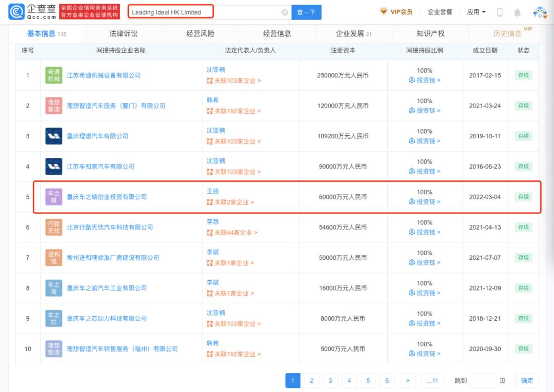Viewport: 554px width, 392px height.
Task: Click the 江苏希通机械设备 company logo
Action: pos(54,75)
